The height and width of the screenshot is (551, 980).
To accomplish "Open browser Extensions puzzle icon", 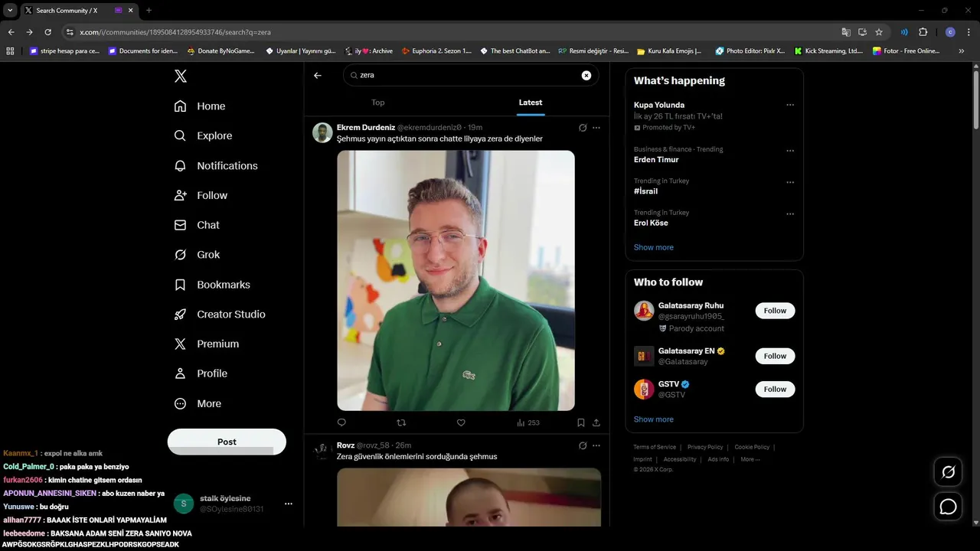I will (923, 32).
